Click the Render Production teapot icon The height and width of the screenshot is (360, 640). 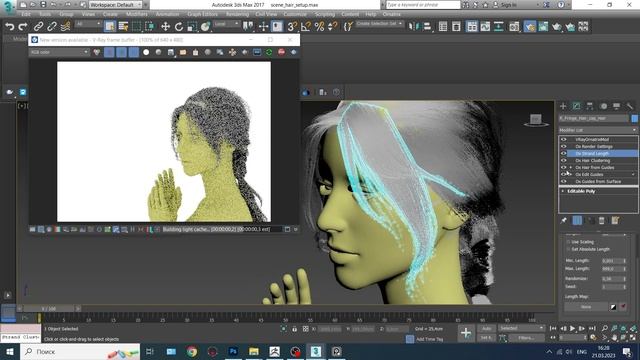pyautogui.click(x=557, y=27)
